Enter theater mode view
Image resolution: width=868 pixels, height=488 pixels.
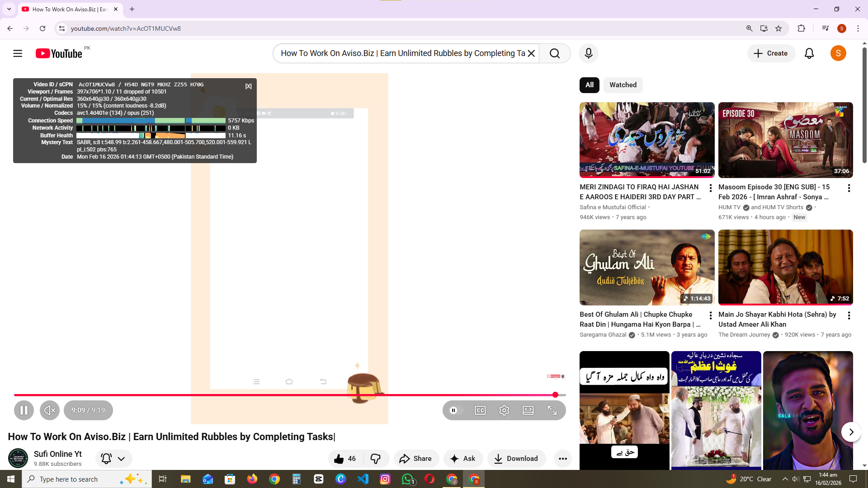[528, 410]
